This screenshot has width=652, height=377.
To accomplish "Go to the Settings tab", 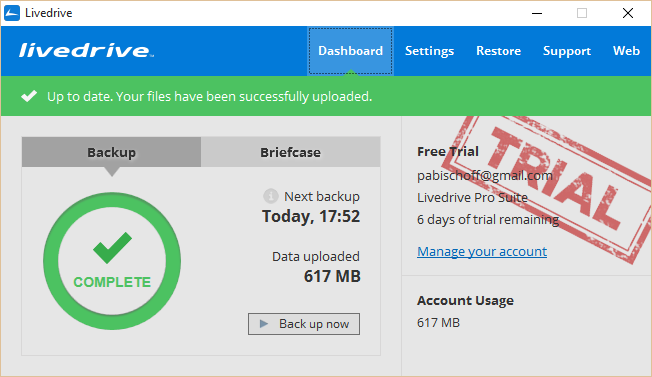I will 430,51.
